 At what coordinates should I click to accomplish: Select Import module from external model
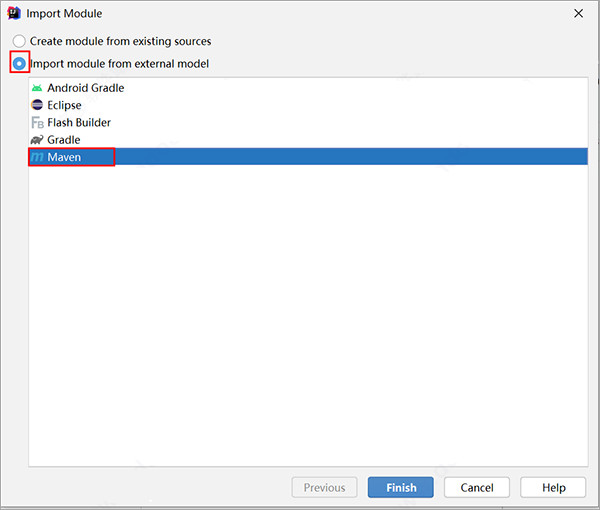coord(19,64)
